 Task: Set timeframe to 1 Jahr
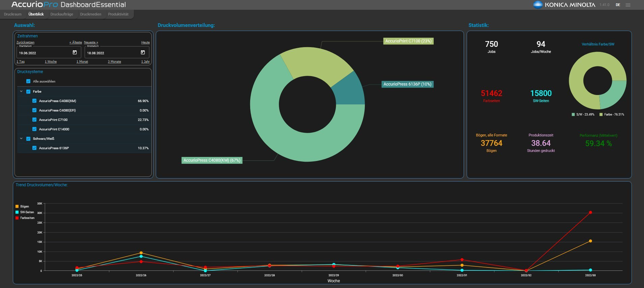click(x=145, y=62)
